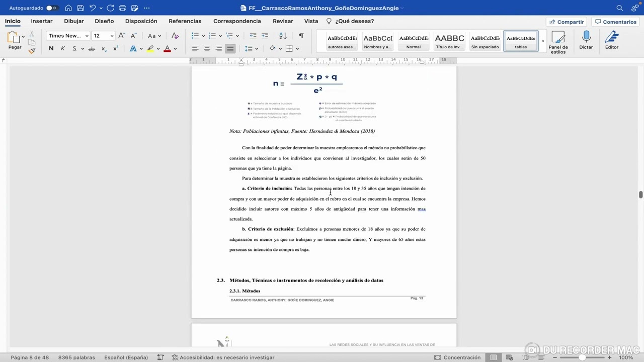Viewport: 644px width, 362px height.
Task: Click the Compartir button
Action: (567, 22)
